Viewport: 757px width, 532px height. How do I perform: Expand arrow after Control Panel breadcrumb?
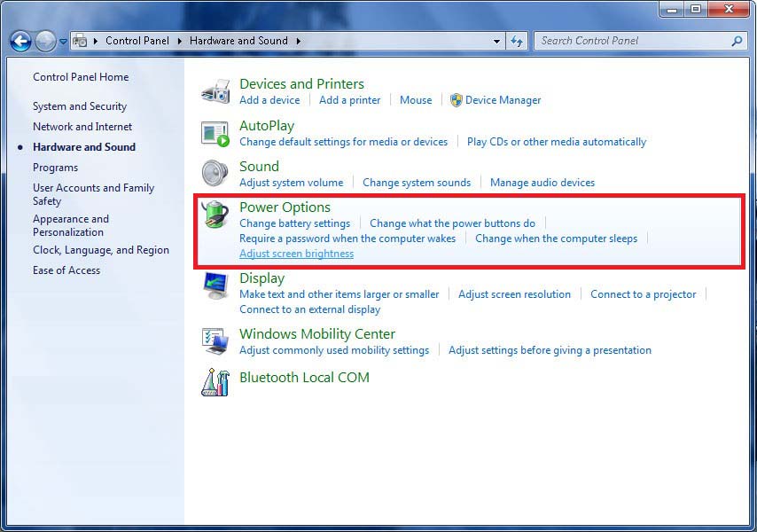(180, 42)
